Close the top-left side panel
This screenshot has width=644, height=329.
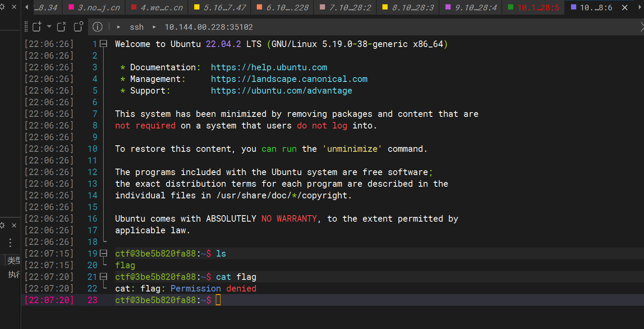[14, 7]
